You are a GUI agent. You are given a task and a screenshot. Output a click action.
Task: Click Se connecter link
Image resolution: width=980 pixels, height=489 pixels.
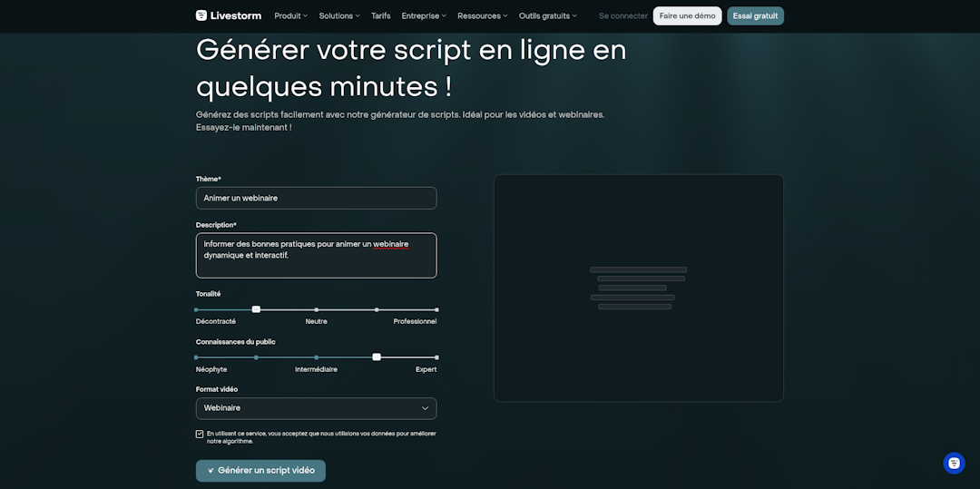click(623, 16)
